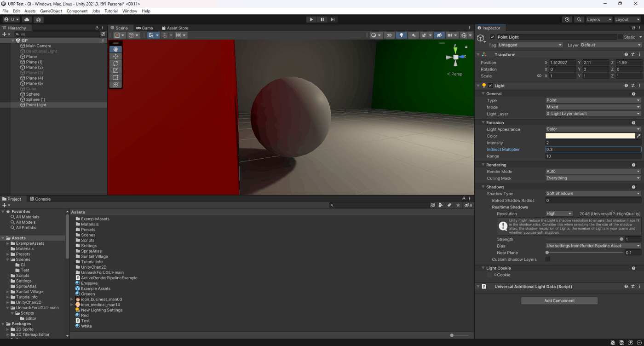Click the Scene view orientation gizmo cube
Screen dimensions: 644x346
(455, 57)
